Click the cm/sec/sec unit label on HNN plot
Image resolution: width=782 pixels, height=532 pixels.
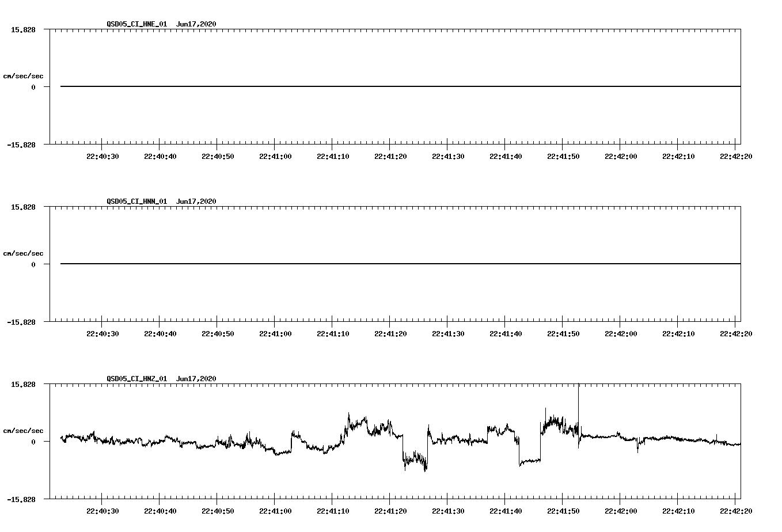(x=23, y=253)
